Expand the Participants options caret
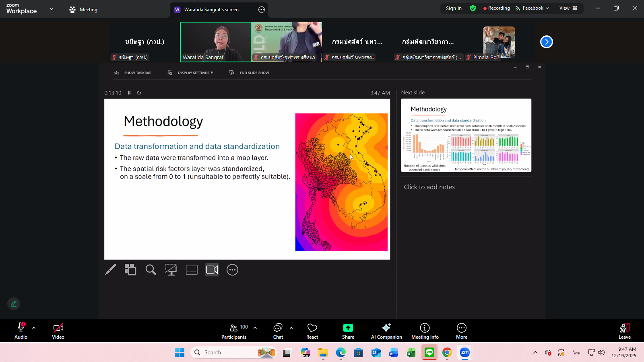The height and width of the screenshot is (362, 644). coord(255,328)
